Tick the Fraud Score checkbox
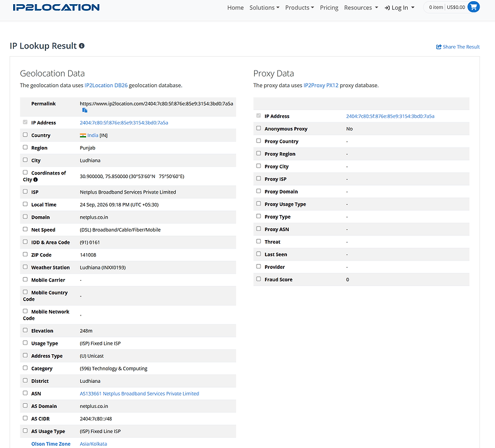This screenshot has height=448, width=495. pos(258,279)
